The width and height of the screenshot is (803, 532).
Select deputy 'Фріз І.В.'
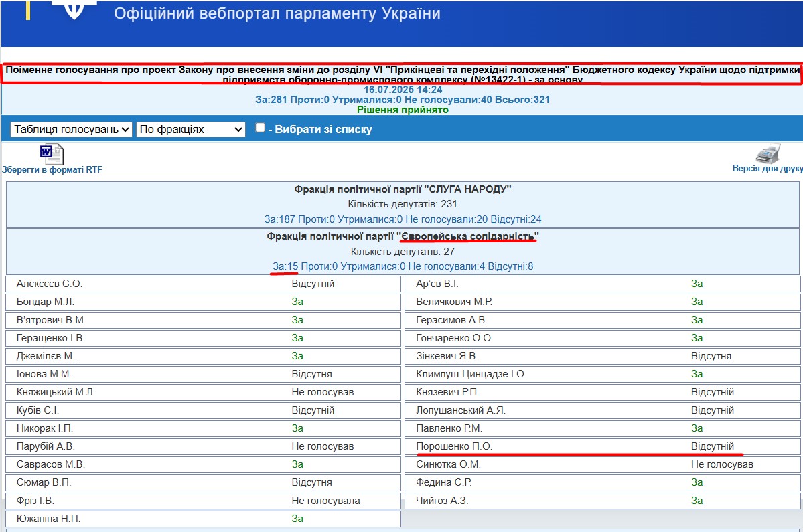pos(35,501)
